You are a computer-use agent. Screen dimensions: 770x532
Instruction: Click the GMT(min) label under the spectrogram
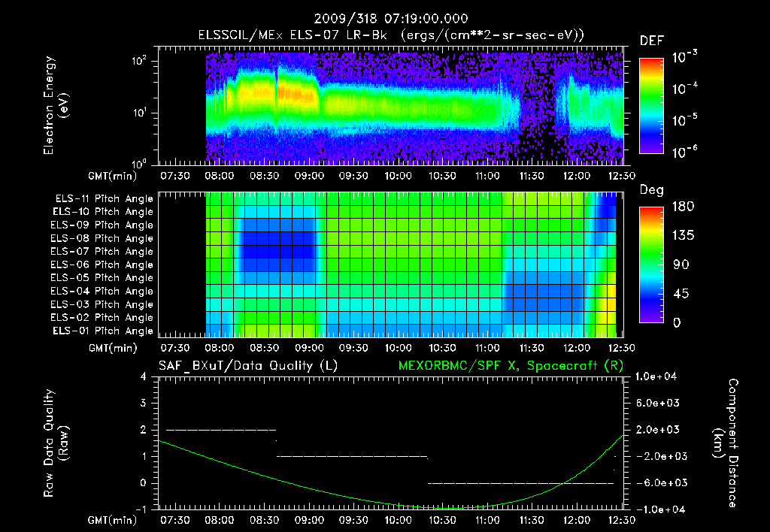coord(113,176)
